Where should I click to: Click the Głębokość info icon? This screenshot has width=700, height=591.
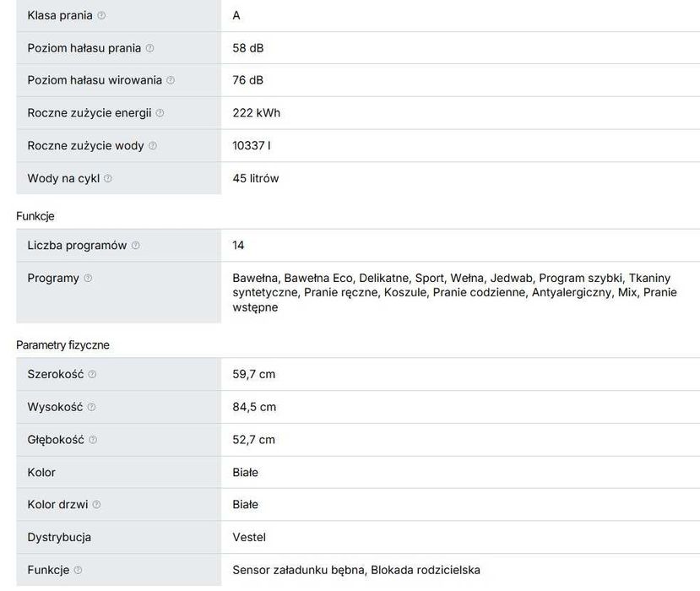point(93,440)
